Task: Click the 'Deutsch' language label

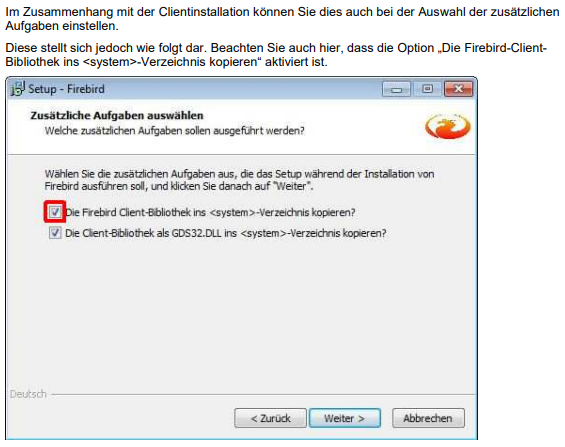Action: pyautogui.click(x=28, y=394)
